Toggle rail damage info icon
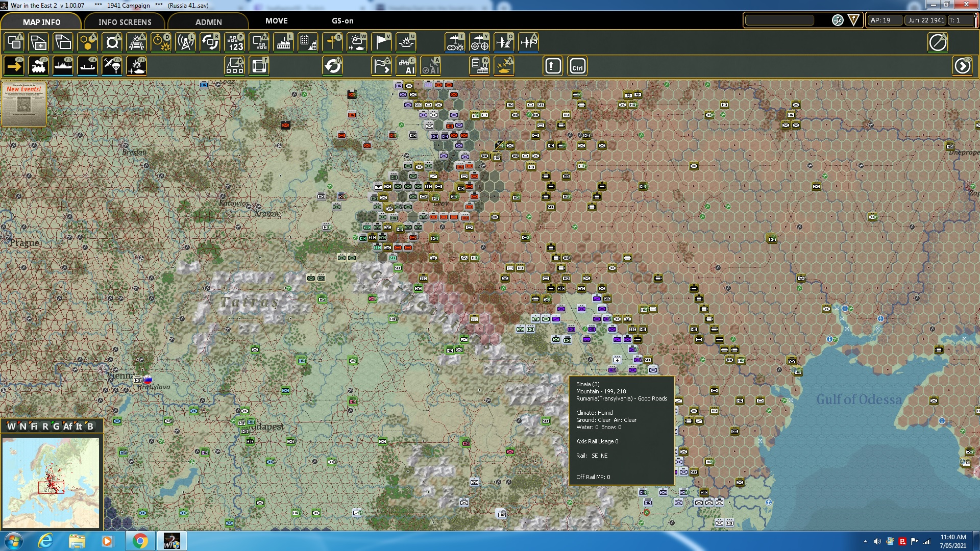This screenshot has width=980, height=551. (137, 42)
